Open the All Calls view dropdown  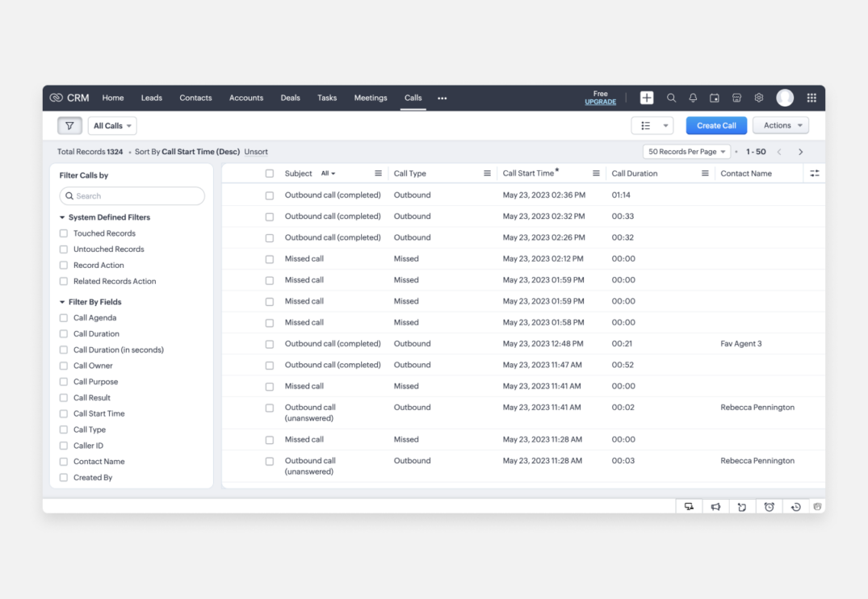point(112,126)
